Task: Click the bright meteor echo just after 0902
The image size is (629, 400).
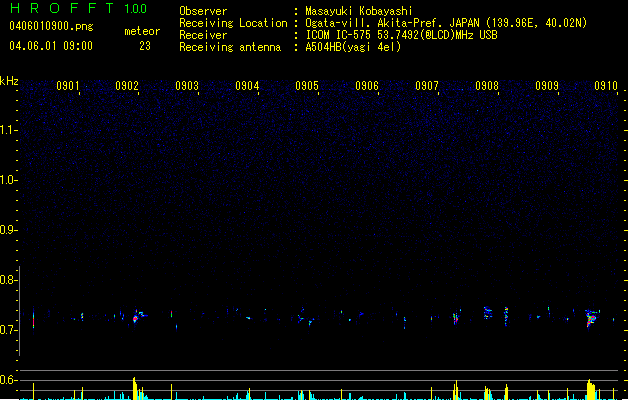Action: click(138, 317)
